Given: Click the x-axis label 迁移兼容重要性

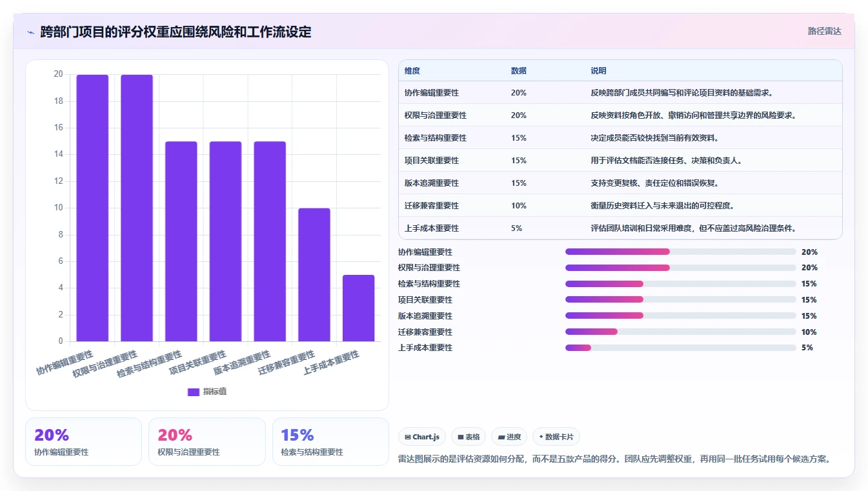Looking at the screenshot, I should [x=287, y=363].
